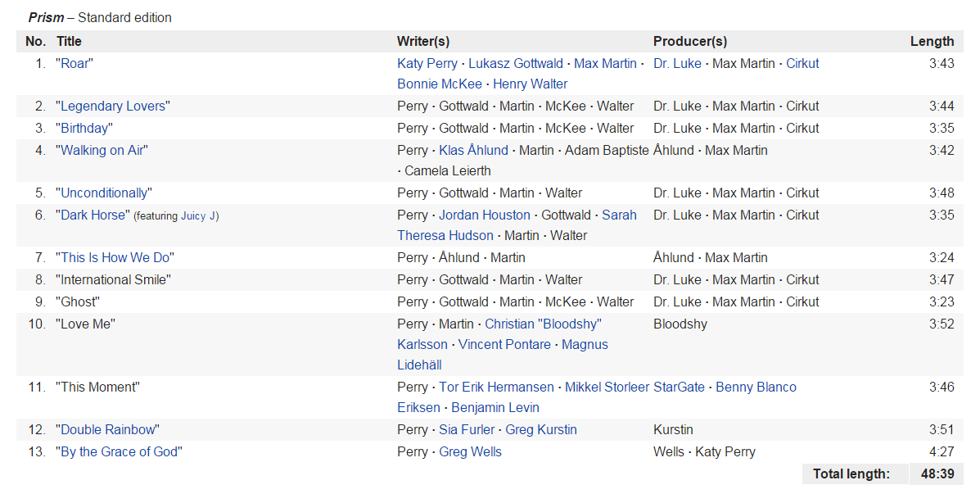Screen dimensions: 980x494
Task: Click the "Title" column header
Action: 69,41
